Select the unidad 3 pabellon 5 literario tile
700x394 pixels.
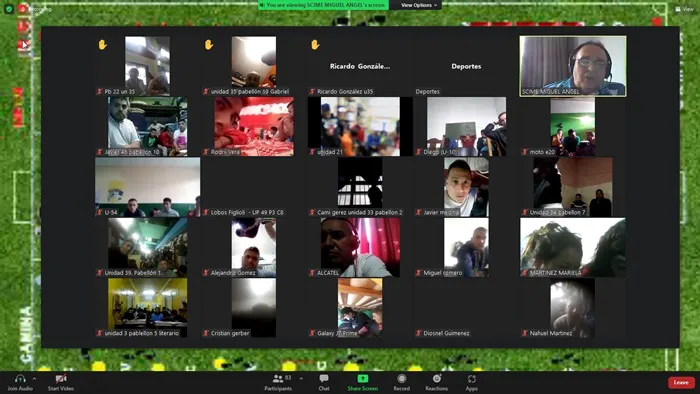pyautogui.click(x=147, y=307)
